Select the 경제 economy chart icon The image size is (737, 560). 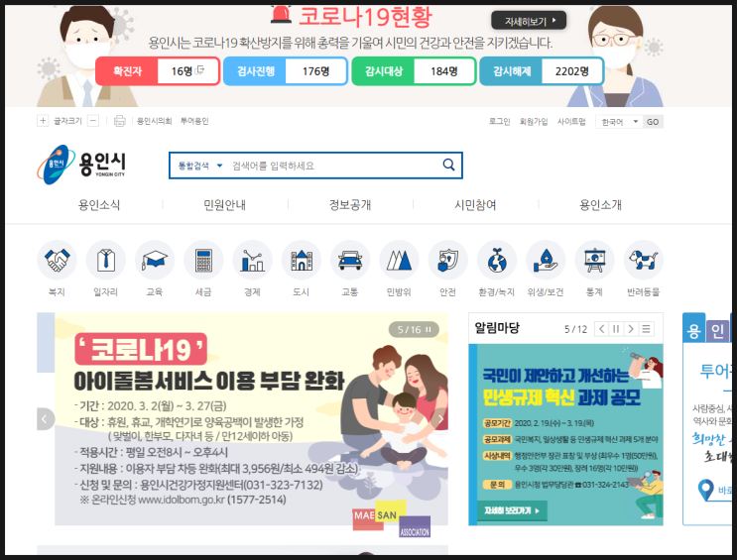(x=252, y=260)
